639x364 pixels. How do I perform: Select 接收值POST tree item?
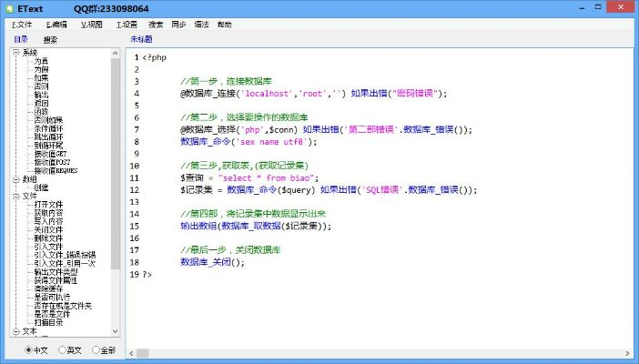pyautogui.click(x=51, y=162)
